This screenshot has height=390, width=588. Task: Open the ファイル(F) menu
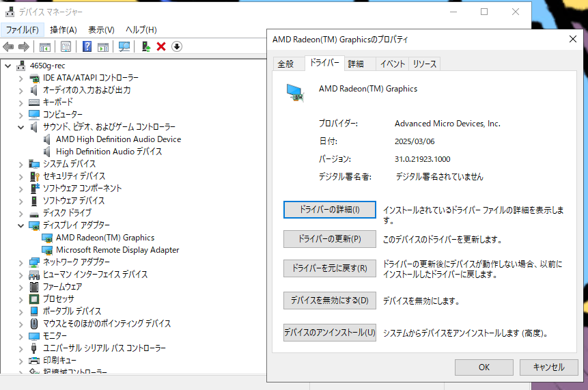point(22,29)
